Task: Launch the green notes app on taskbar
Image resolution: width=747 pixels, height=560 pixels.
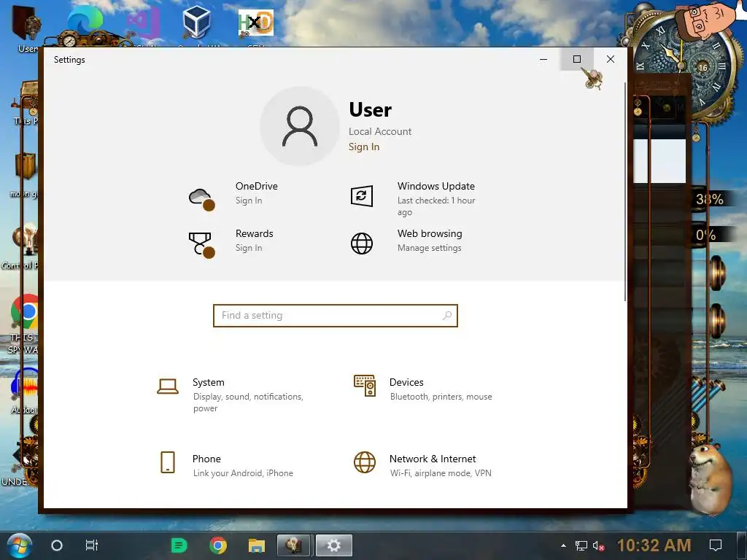Action: [179, 545]
